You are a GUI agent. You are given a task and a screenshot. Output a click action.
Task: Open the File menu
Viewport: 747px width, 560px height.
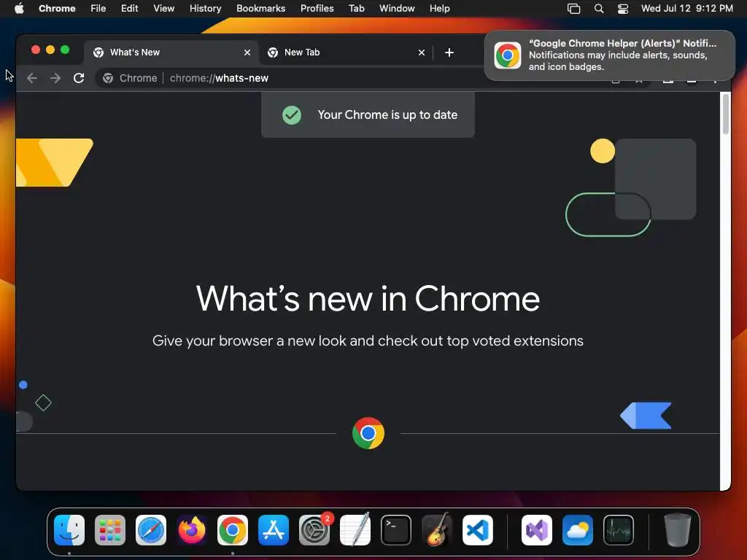(98, 9)
